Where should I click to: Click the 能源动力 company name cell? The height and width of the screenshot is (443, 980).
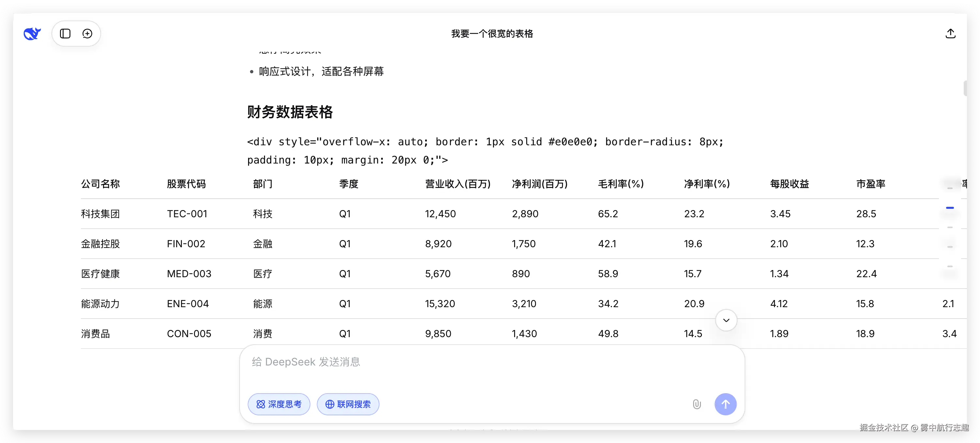(100, 304)
